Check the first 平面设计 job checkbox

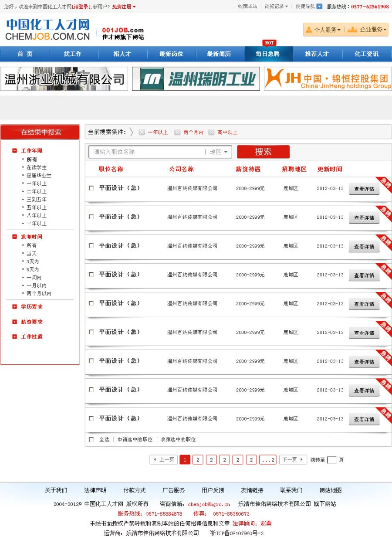tap(91, 188)
